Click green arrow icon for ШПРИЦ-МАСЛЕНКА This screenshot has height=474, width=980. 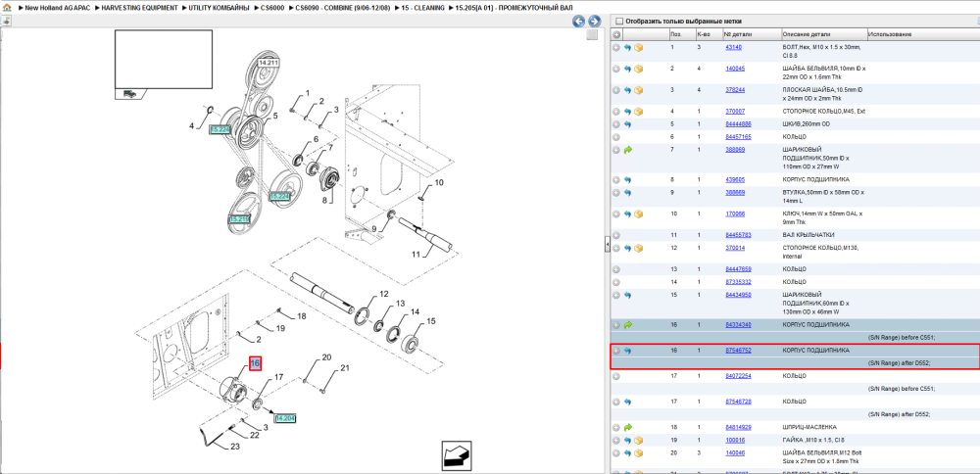(x=627, y=427)
